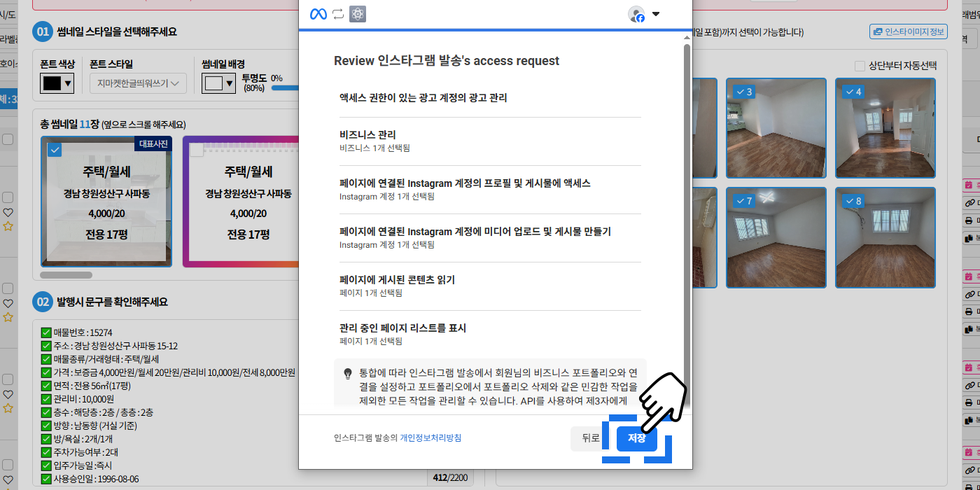Adjust the 투명도 transparency slider

coord(285,88)
